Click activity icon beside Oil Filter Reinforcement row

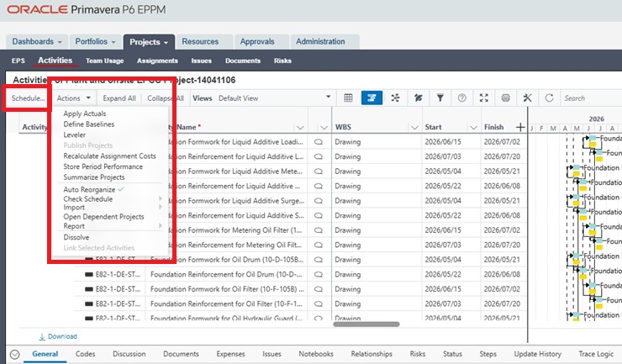tap(89, 304)
